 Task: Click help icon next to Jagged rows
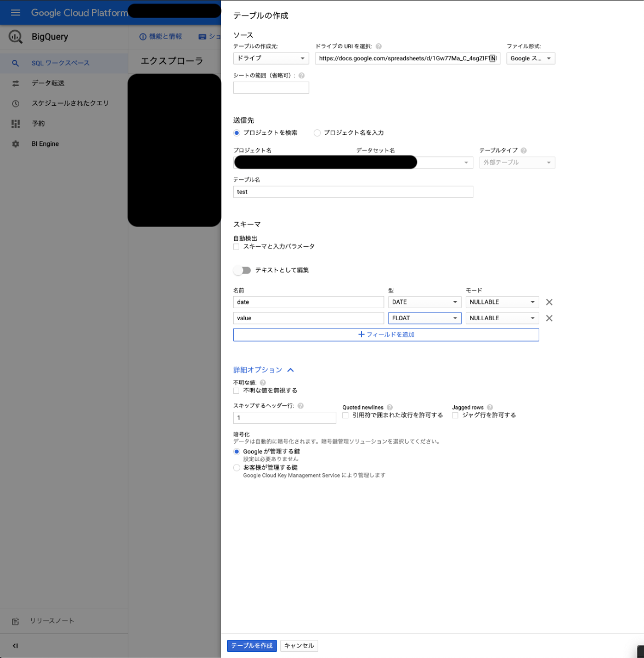click(490, 407)
